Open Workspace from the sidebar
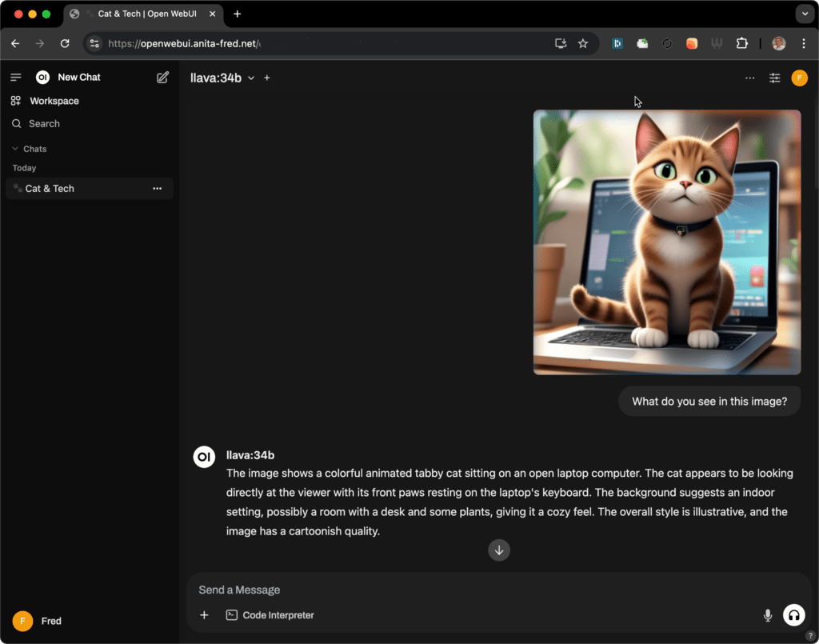The width and height of the screenshot is (819, 644). (x=54, y=101)
